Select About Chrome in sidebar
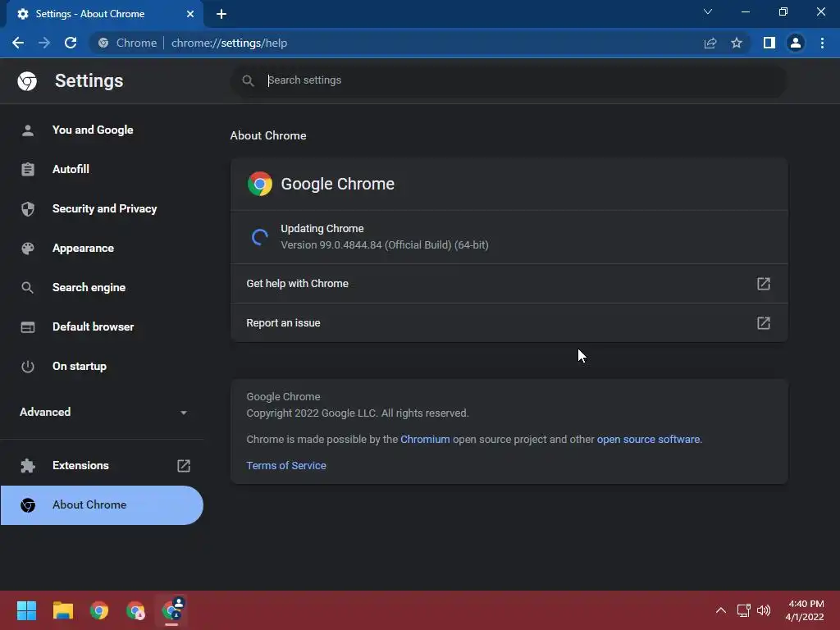 coord(102,505)
